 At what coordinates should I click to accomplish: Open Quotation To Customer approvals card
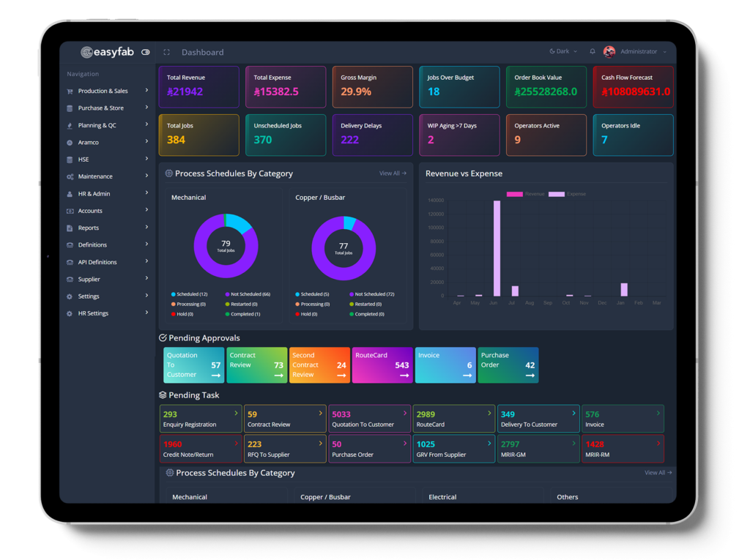pyautogui.click(x=193, y=365)
